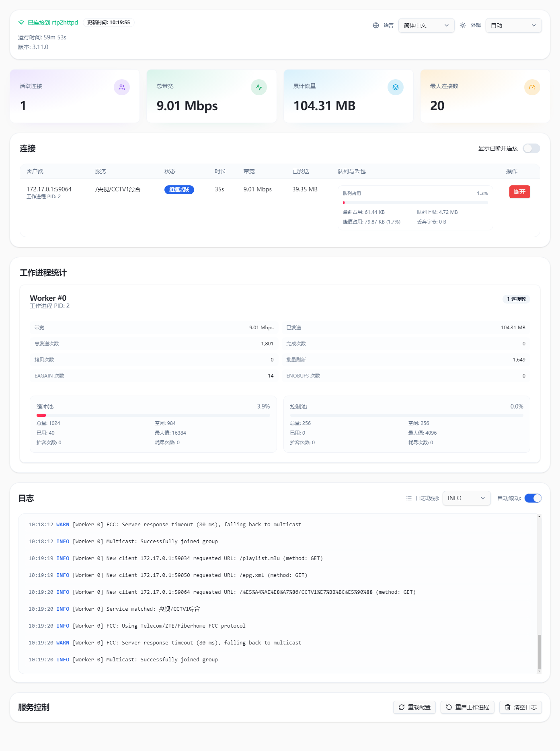Click the 重启工作进程 button
The image size is (560, 751).
[468, 707]
